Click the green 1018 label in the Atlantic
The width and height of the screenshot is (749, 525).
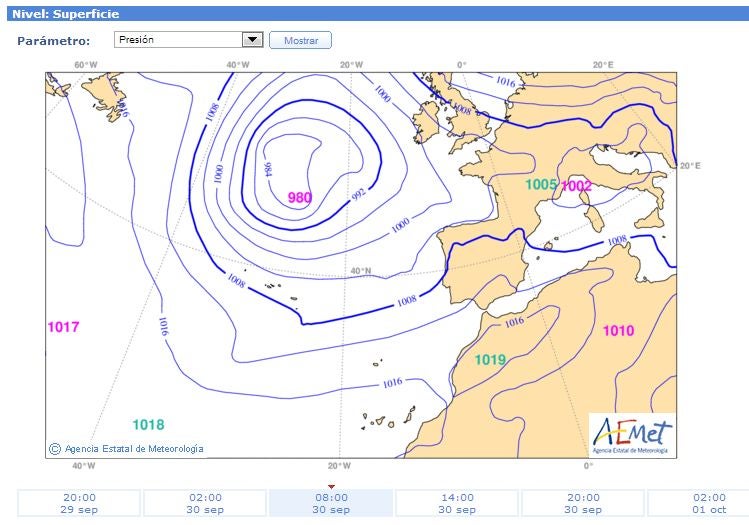pos(148,424)
